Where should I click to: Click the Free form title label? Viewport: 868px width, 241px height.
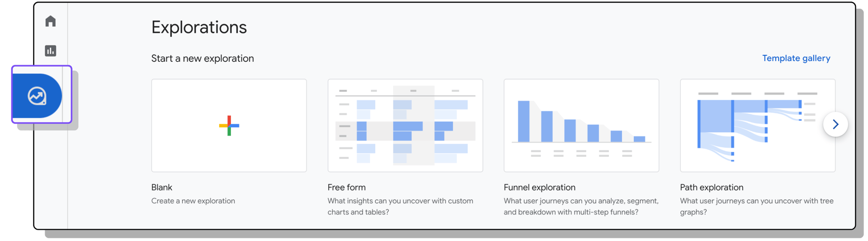pos(347,187)
